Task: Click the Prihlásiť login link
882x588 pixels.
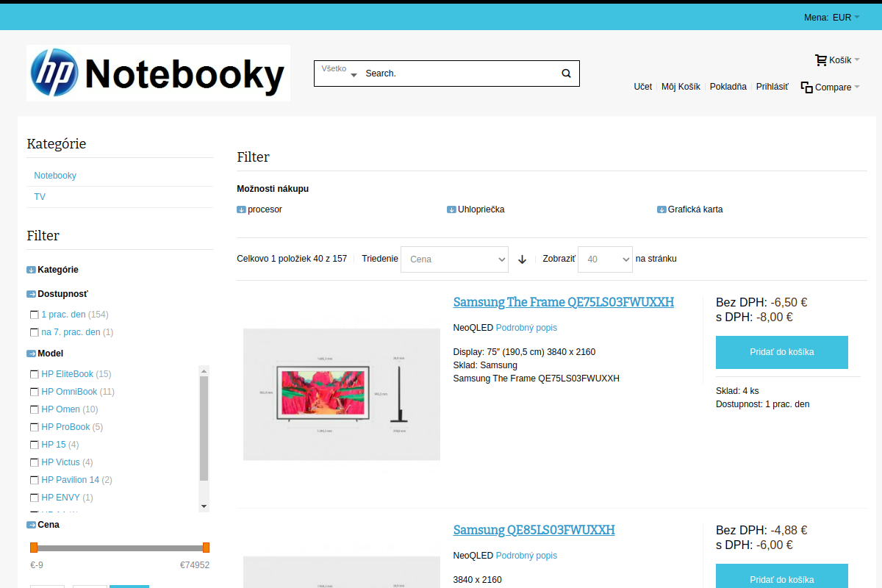Action: pyautogui.click(x=772, y=87)
